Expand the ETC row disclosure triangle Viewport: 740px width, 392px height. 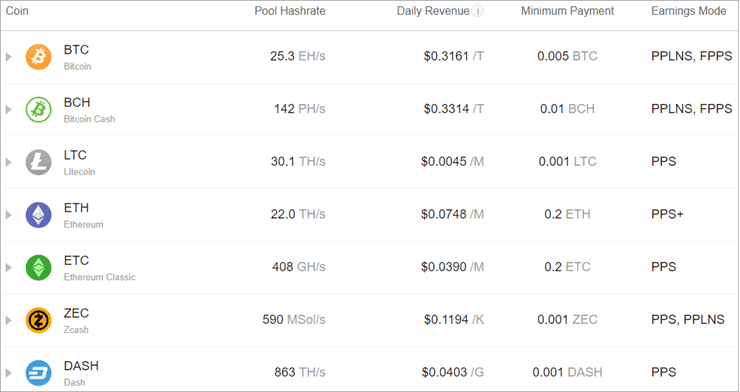8,268
